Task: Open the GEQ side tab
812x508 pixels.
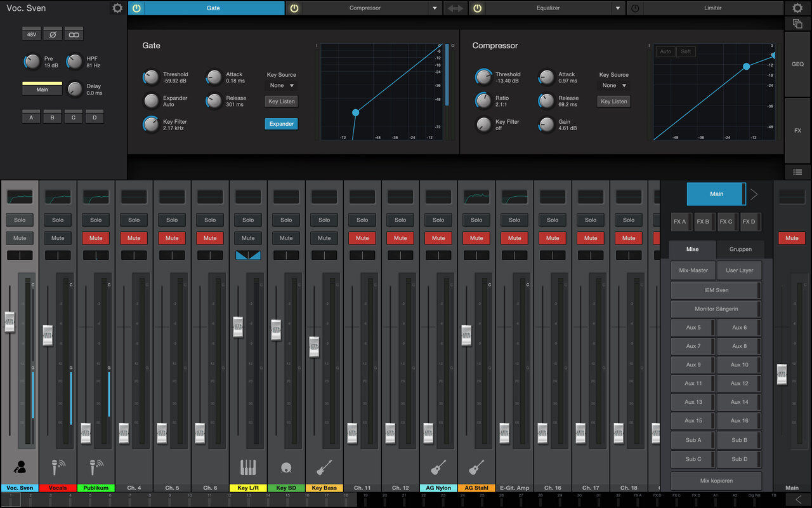Action: (x=797, y=64)
